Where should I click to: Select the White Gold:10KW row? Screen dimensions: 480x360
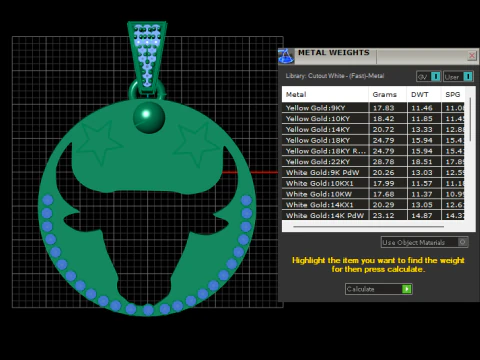point(373,194)
